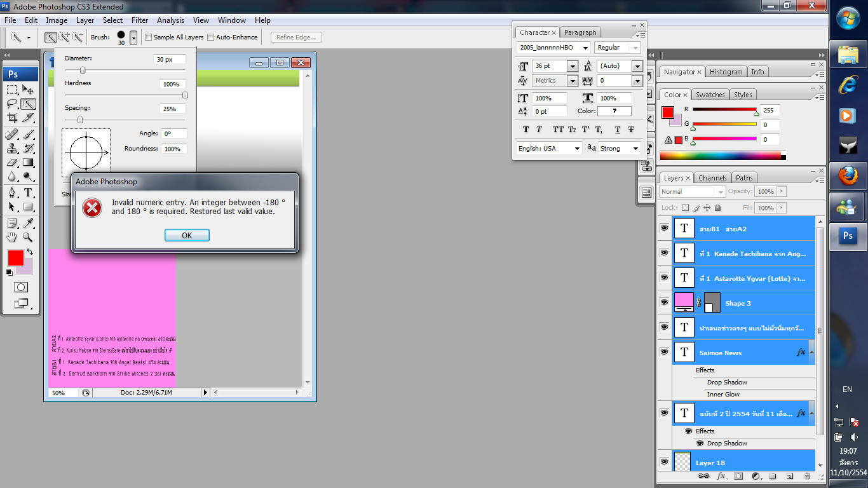Open the Filter menu

[x=140, y=20]
